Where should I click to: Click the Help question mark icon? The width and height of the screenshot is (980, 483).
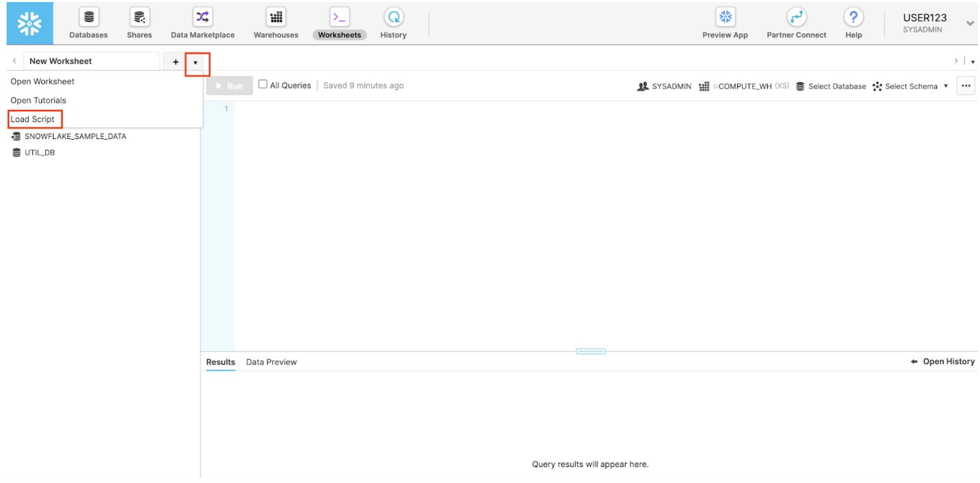(854, 18)
